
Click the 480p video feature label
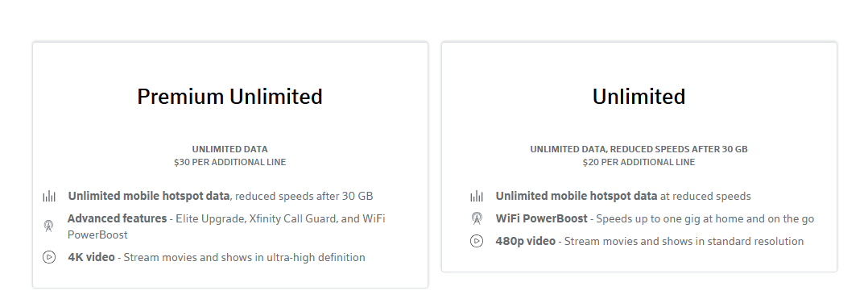tap(525, 241)
